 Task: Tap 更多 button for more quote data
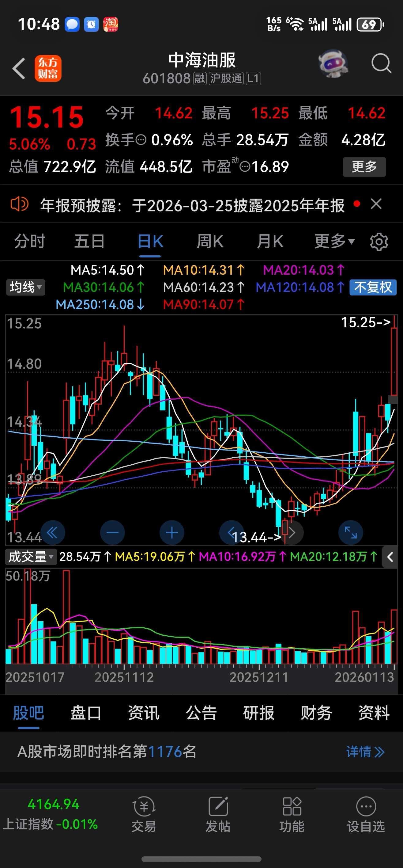(x=364, y=166)
